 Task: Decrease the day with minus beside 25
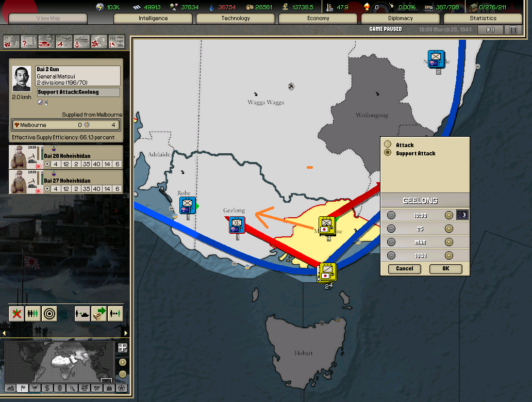click(391, 229)
